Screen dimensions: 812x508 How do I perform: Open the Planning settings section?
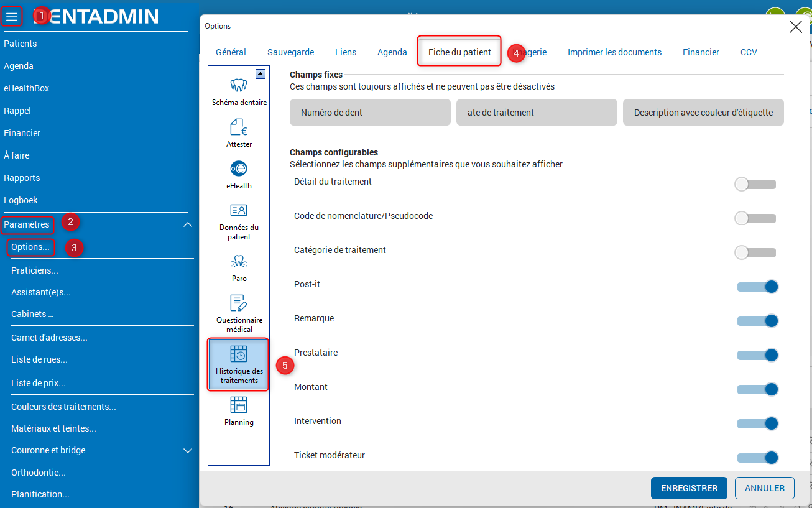click(x=239, y=411)
